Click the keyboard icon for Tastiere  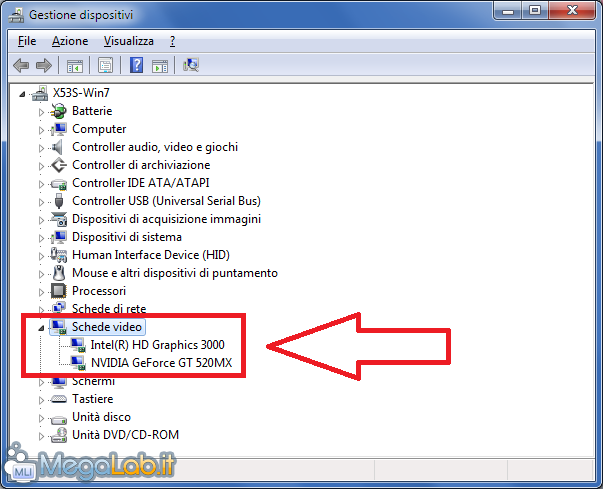[x=59, y=399]
